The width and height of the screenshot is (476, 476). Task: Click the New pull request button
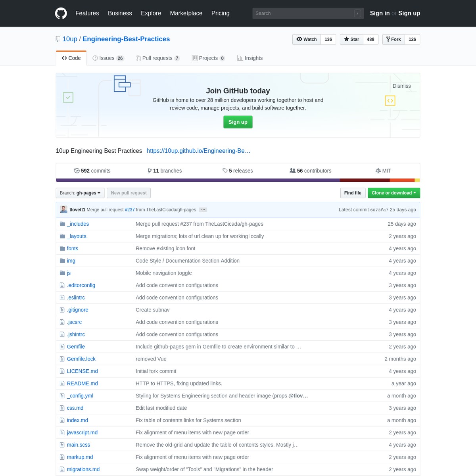point(129,193)
